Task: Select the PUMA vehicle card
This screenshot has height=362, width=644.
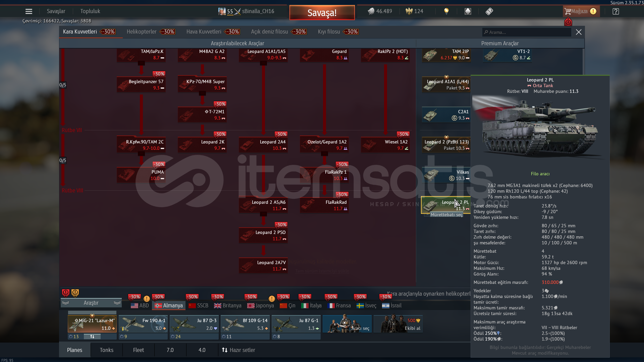Action: tap(141, 175)
